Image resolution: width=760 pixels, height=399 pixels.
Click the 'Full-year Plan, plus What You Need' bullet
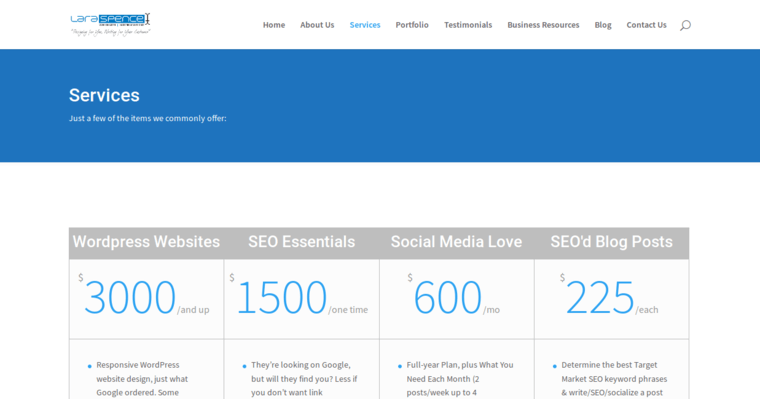pyautogui.click(x=459, y=379)
